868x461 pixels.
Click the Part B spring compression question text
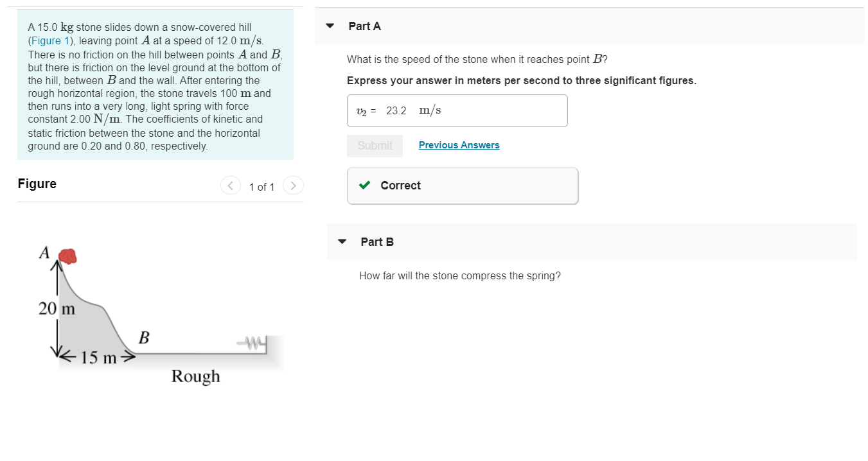[x=459, y=276]
